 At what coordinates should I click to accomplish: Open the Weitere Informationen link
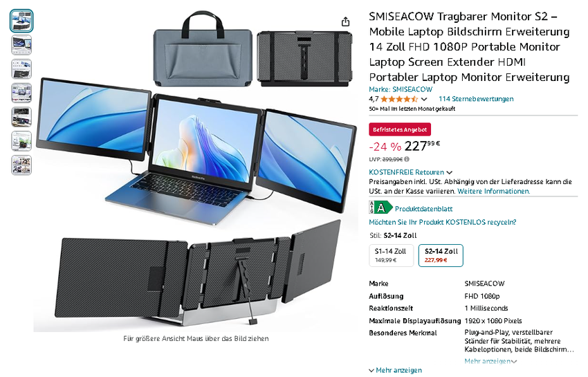[493, 192]
